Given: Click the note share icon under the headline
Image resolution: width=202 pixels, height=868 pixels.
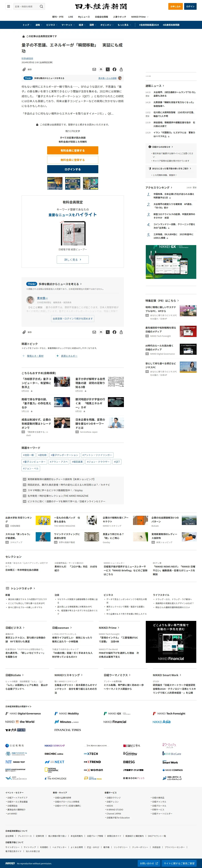Looking at the screenshot, I should 101,69.
